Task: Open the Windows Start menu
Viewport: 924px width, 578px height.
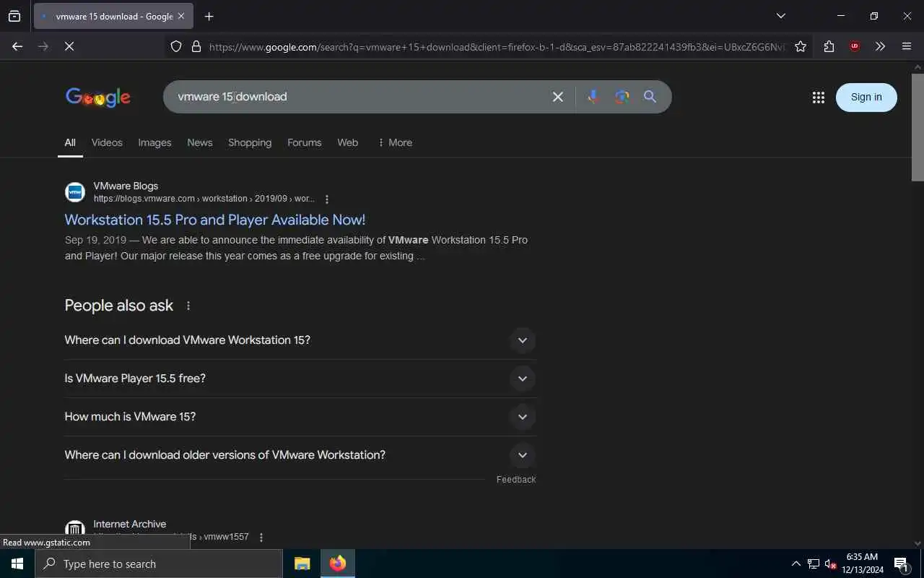Action: click(17, 564)
